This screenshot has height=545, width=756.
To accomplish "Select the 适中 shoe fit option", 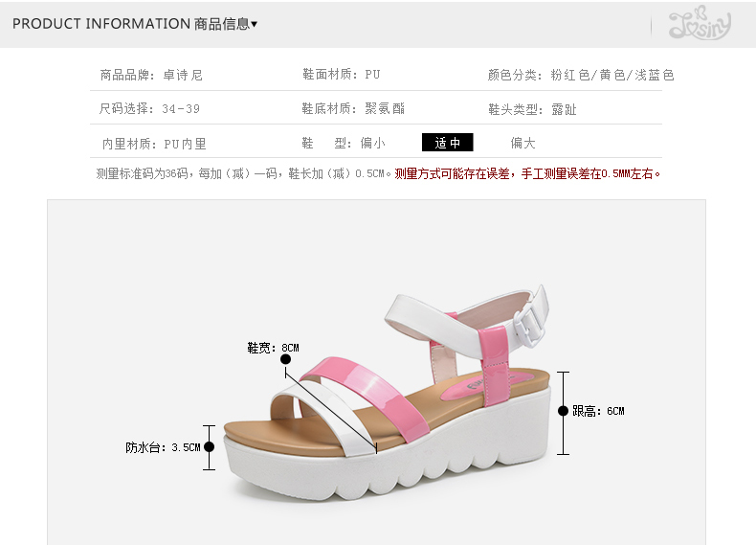I will click(448, 143).
